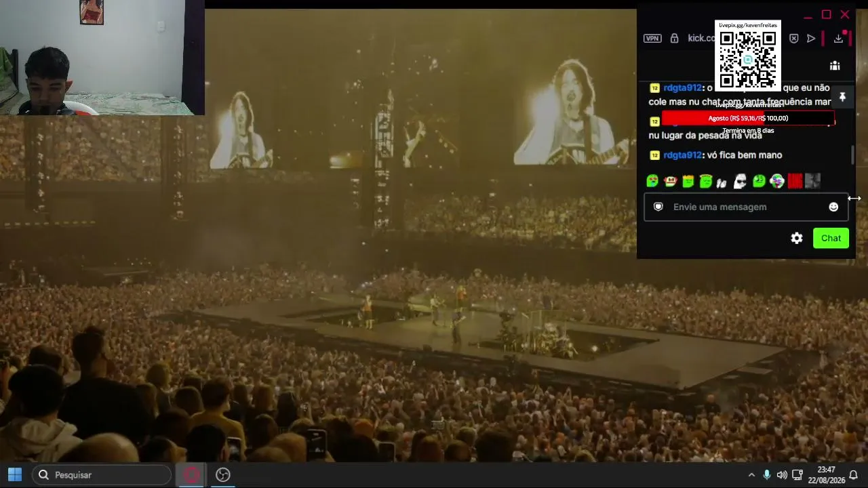The height and width of the screenshot is (488, 868).
Task: Maximize the browser window
Action: point(826,15)
